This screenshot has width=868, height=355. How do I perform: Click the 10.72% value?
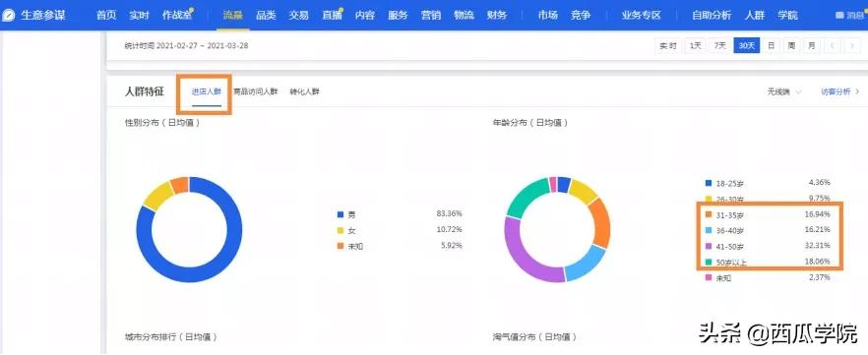(449, 229)
